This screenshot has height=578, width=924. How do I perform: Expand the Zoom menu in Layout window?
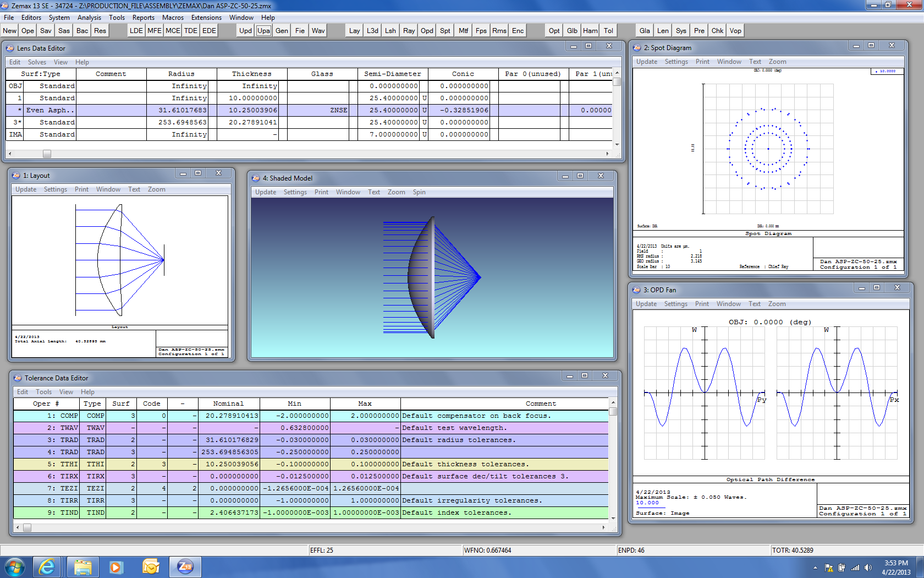tap(156, 189)
